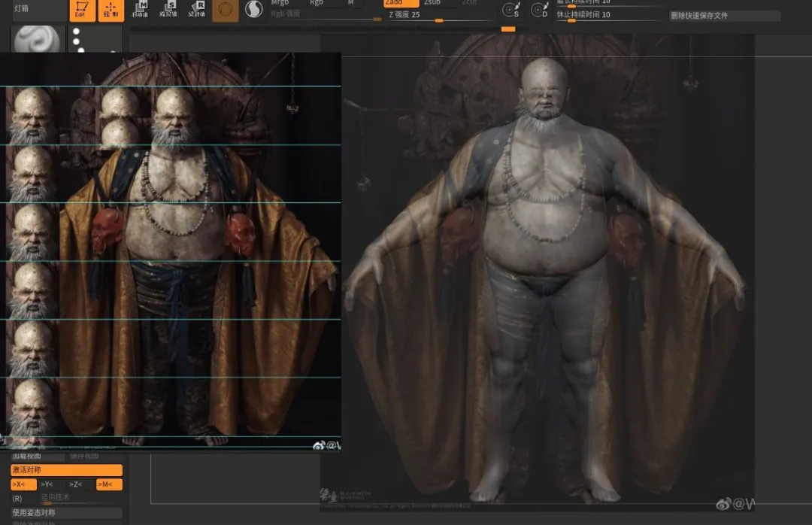Viewport: 812px width, 525px height.
Task: Enable Z axis symmetry (>Z<)
Action: [76, 484]
